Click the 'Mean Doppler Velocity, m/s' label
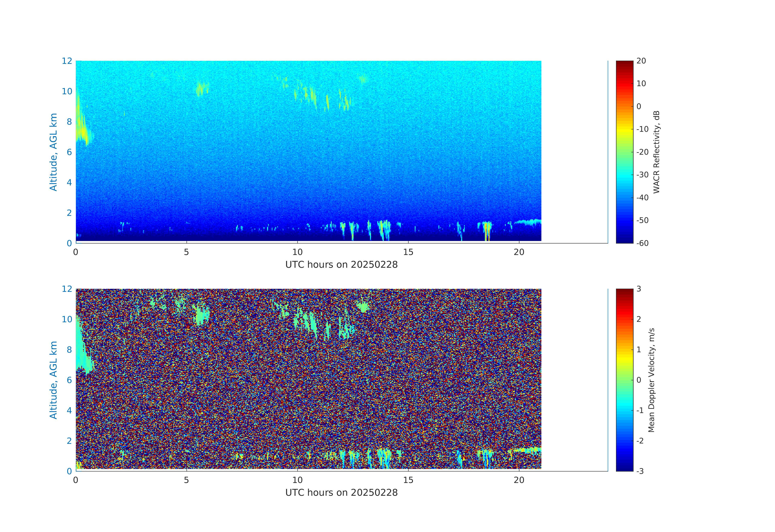 [x=651, y=380]
